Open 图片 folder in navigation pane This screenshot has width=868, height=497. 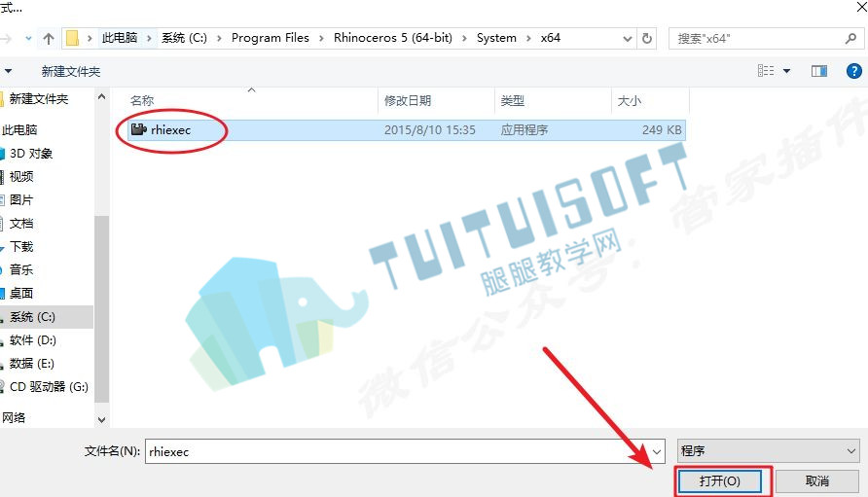coord(21,199)
